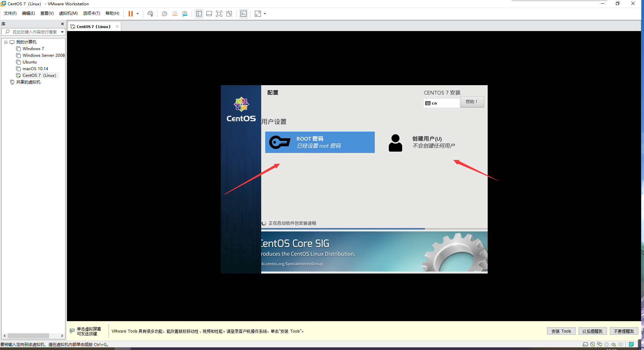644x350 pixels.
Task: Select the macOS 10.14 virtual machine
Action: click(35, 69)
